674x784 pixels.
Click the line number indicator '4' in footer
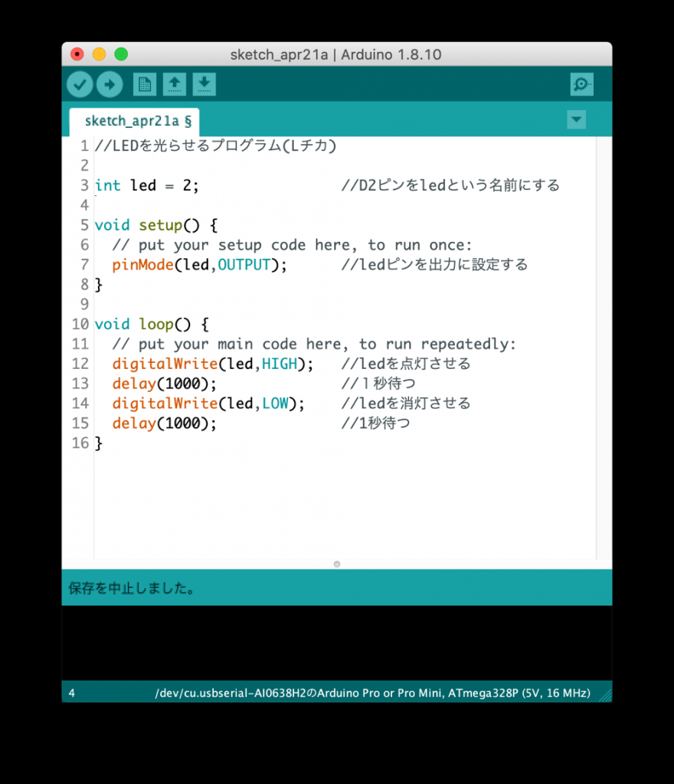(x=71, y=693)
